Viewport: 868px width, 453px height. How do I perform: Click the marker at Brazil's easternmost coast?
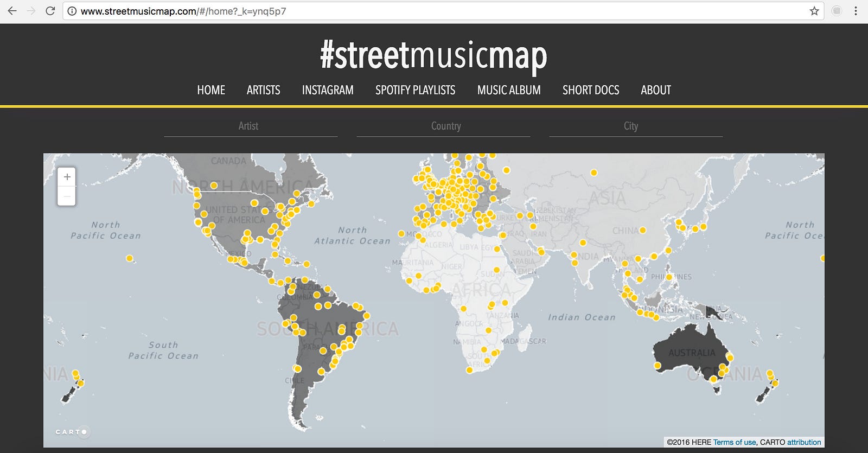(x=367, y=315)
